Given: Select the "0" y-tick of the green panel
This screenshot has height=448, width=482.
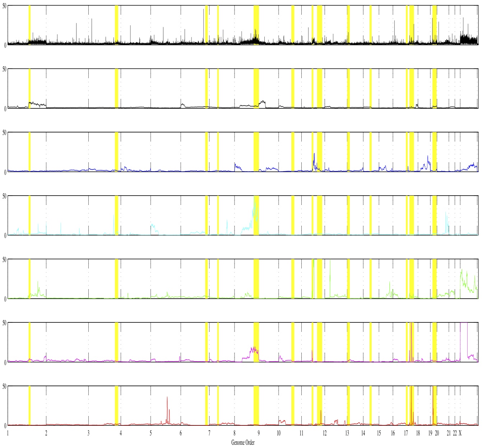Looking at the screenshot, I should point(5,299).
